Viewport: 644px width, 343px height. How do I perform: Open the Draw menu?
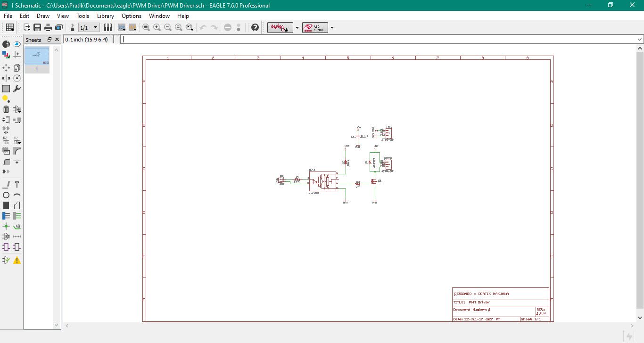click(x=43, y=16)
